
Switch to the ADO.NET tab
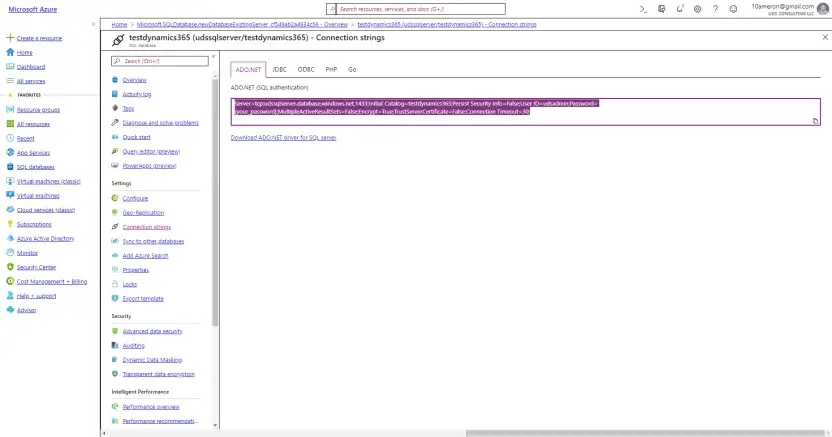click(248, 69)
